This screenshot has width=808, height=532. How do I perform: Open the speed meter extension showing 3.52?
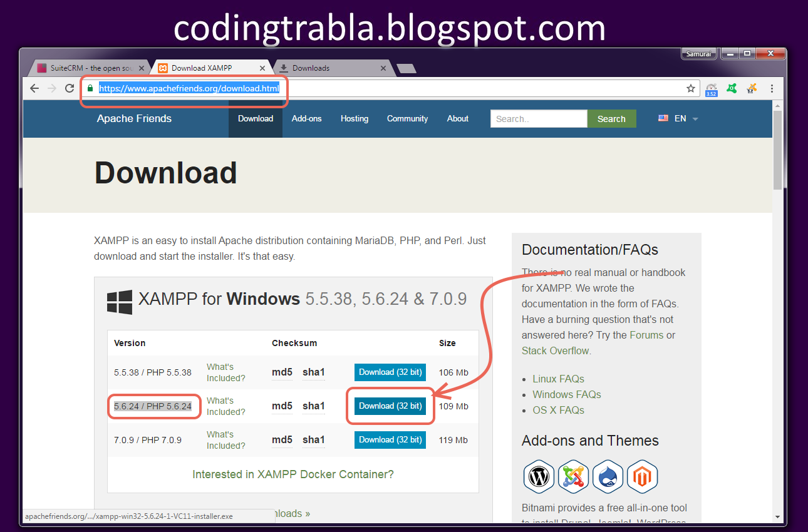(711, 90)
